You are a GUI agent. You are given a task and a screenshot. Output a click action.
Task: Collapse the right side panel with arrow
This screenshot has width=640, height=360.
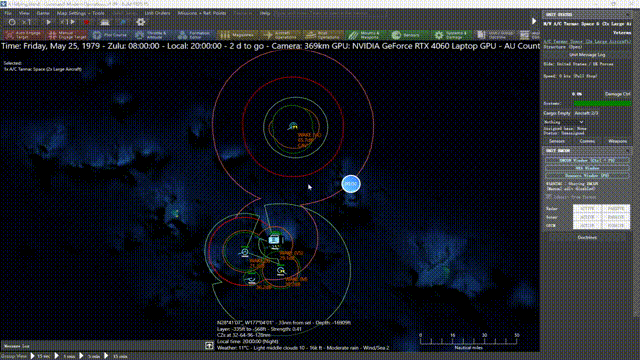[x=534, y=21]
